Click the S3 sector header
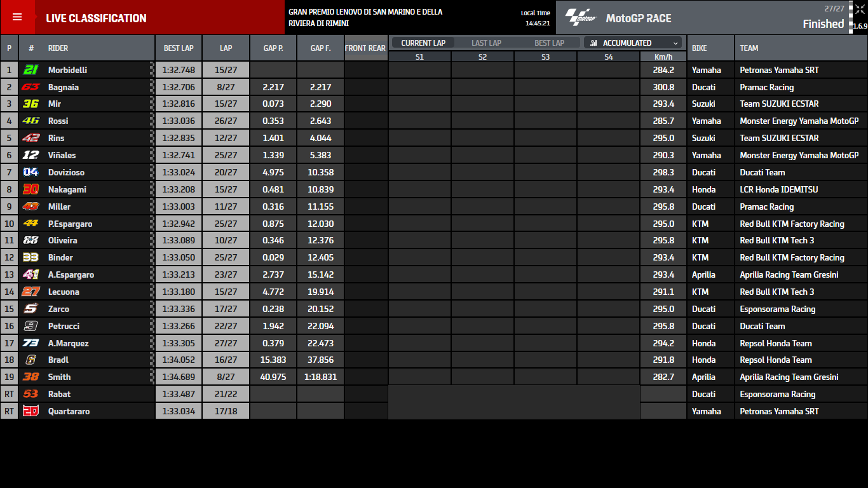The height and width of the screenshot is (488, 868). [545, 57]
